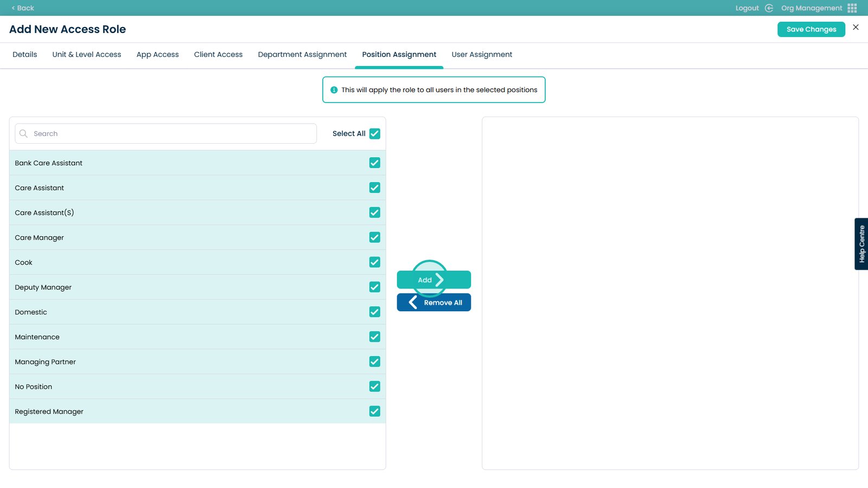Click the info icon in the notice banner
The image size is (868, 488).
pyautogui.click(x=334, y=90)
